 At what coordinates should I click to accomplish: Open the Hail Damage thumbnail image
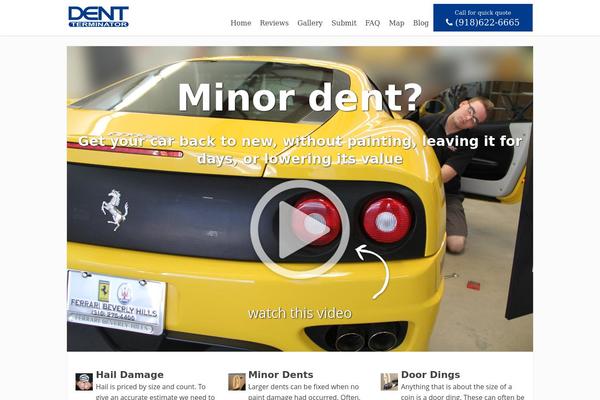[x=84, y=382]
